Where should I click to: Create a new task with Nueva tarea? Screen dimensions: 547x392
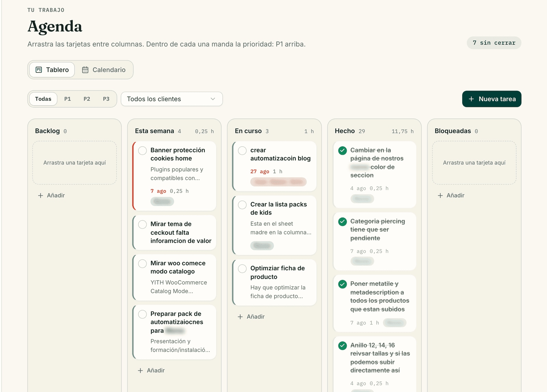(492, 99)
